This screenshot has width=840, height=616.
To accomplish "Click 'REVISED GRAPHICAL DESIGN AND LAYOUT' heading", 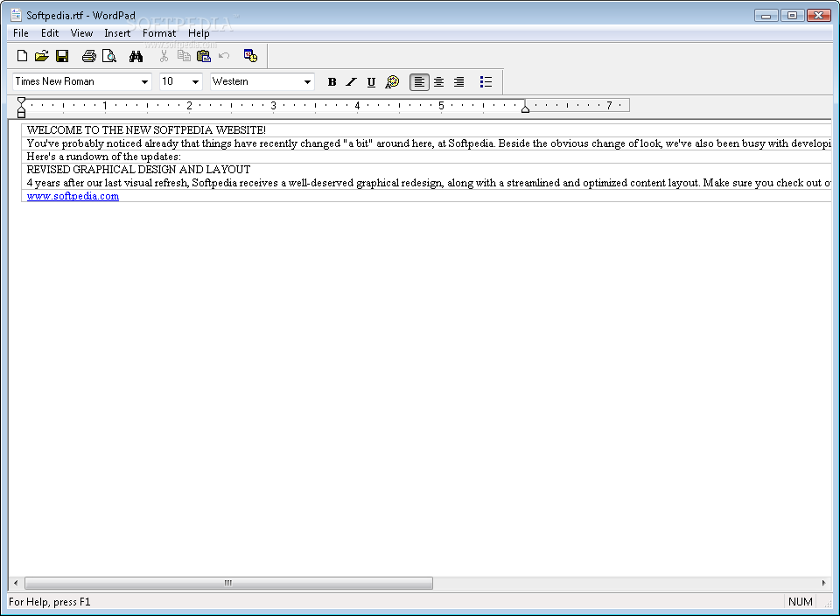I will point(139,170).
